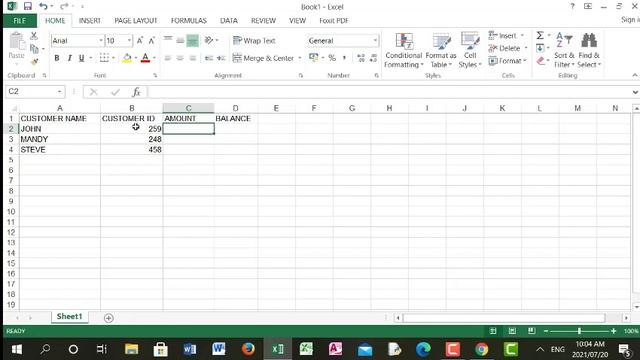Toggle Italic formatting
This screenshot has width=640, height=360.
pos(69,58)
